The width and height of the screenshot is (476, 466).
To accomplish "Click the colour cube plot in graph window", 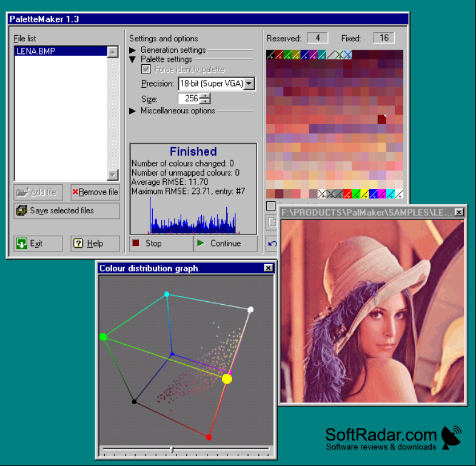I will [x=186, y=359].
